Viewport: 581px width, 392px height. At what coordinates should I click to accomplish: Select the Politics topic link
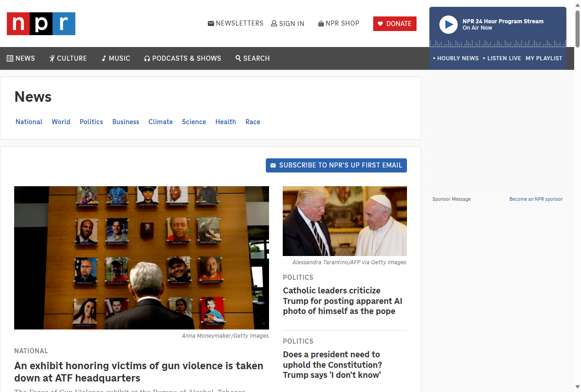(x=91, y=122)
